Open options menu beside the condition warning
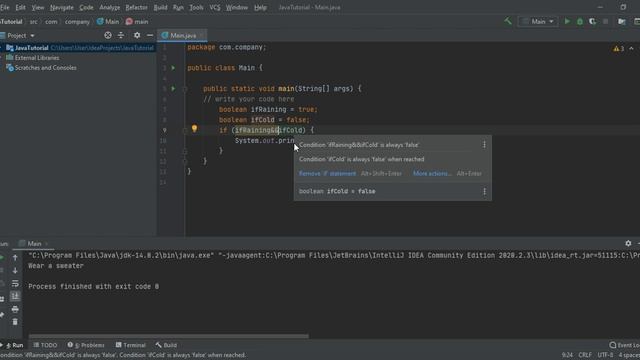 pos(484,144)
